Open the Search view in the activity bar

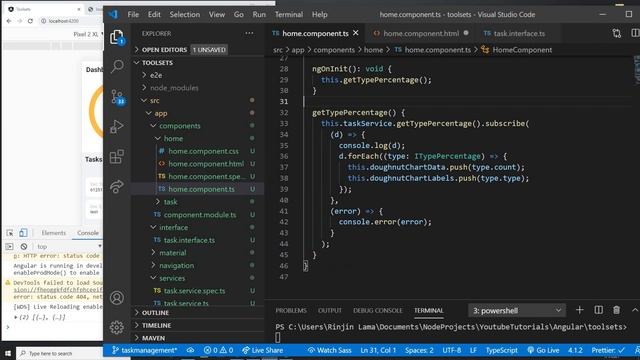[x=117, y=66]
